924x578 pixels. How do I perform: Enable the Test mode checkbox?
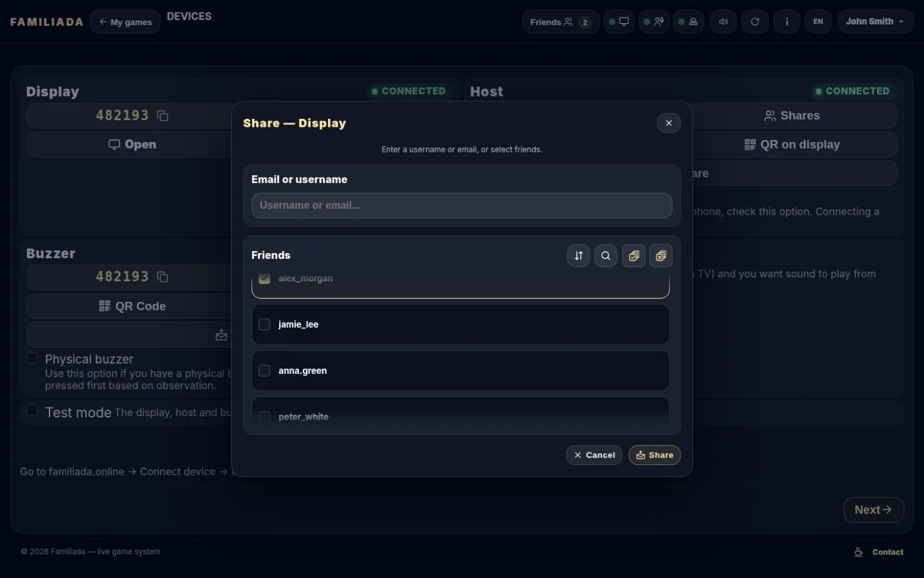pyautogui.click(x=32, y=411)
